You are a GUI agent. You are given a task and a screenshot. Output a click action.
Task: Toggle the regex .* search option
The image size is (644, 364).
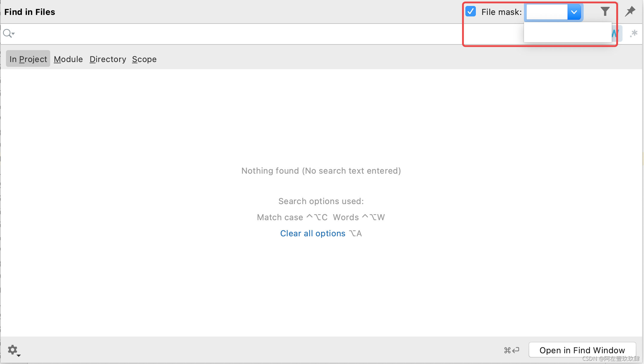634,33
